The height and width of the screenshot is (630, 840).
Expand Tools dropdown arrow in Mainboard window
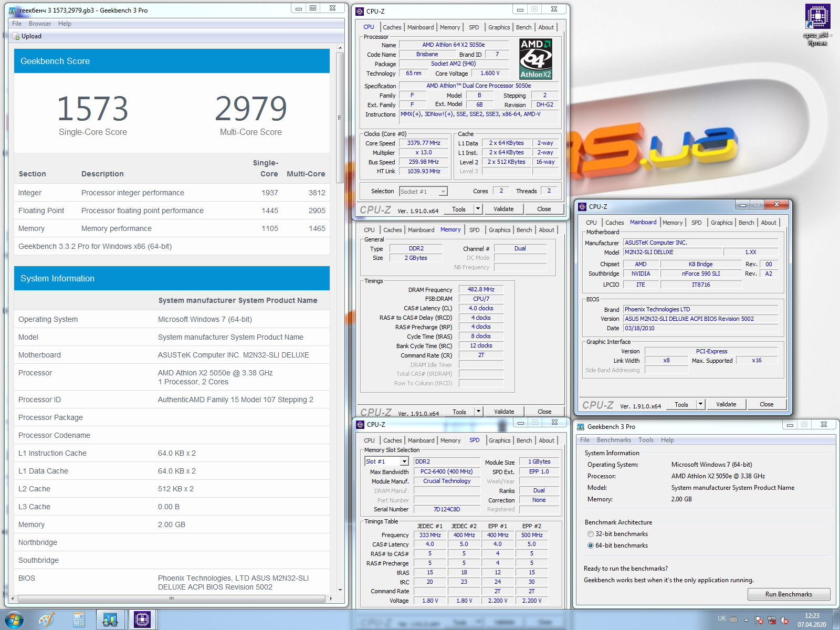[700, 404]
